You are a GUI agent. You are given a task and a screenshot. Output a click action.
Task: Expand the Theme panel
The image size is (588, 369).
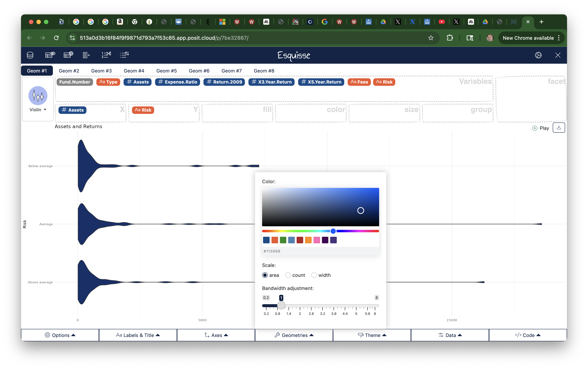372,335
